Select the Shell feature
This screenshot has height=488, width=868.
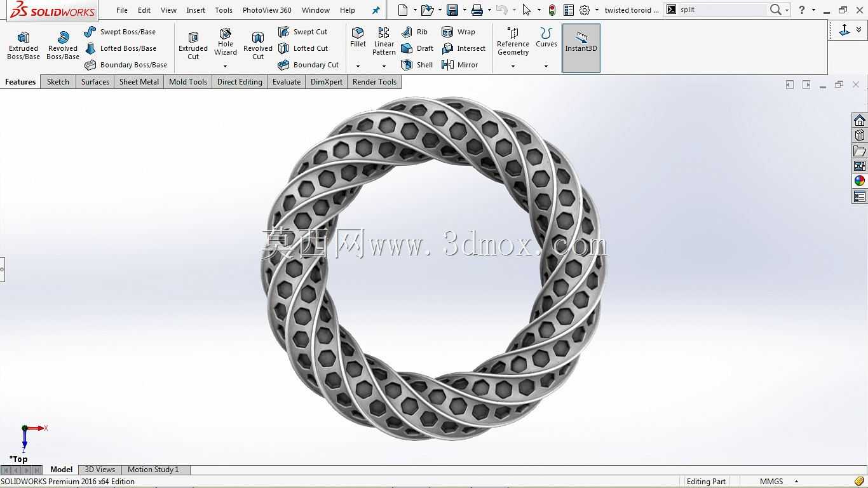(x=417, y=65)
